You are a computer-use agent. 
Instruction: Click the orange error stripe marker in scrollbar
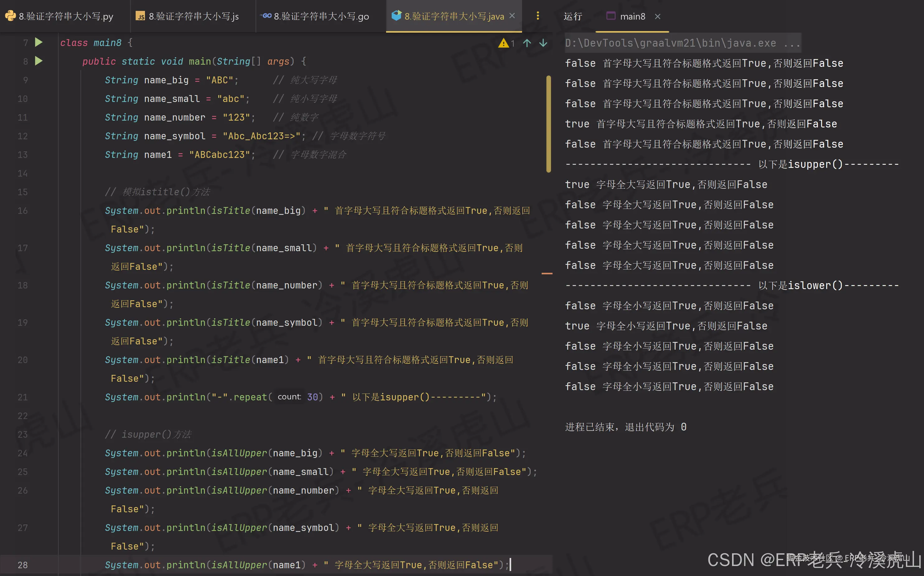(547, 274)
